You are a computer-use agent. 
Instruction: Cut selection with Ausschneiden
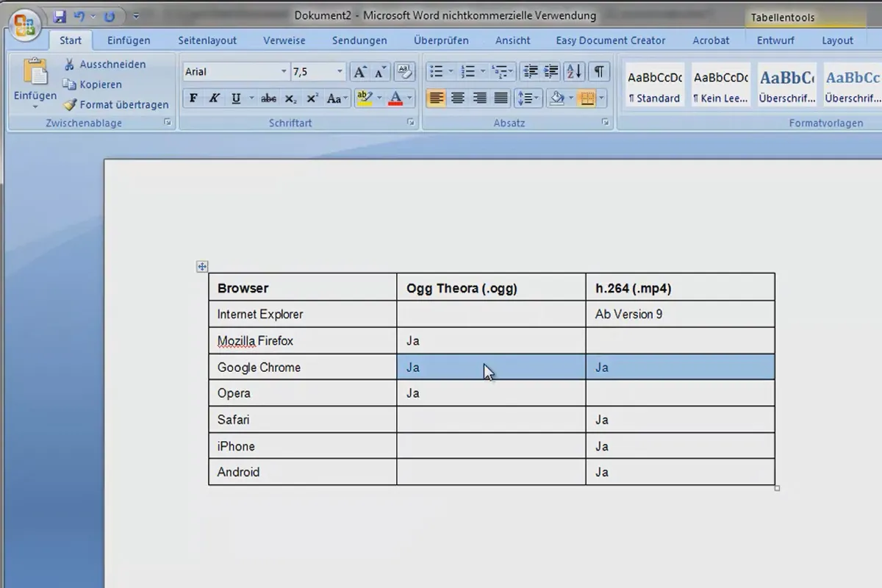tap(105, 65)
